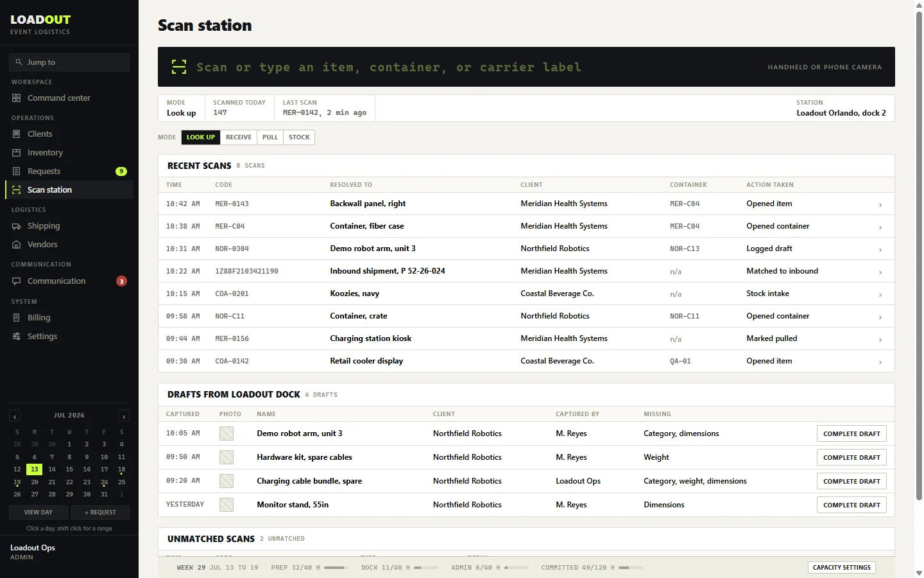This screenshot has height=578, width=924.
Task: Go to next month in mini calendar
Action: click(x=124, y=416)
